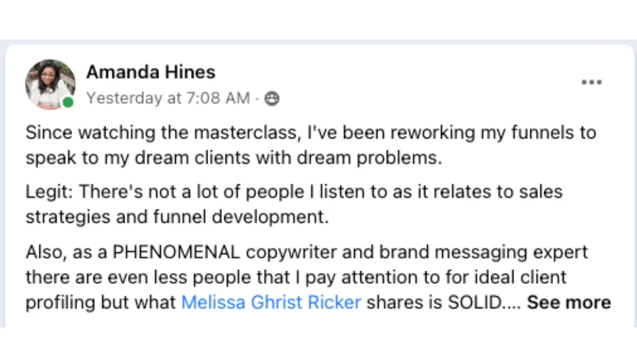This screenshot has height=364, width=637.
Task: Click the gray strip above the post card
Action: click(318, 42)
